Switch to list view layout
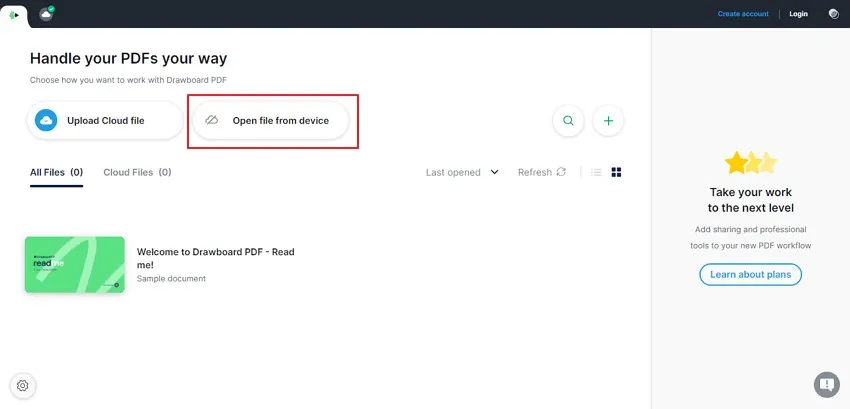The width and height of the screenshot is (850, 409). click(596, 172)
